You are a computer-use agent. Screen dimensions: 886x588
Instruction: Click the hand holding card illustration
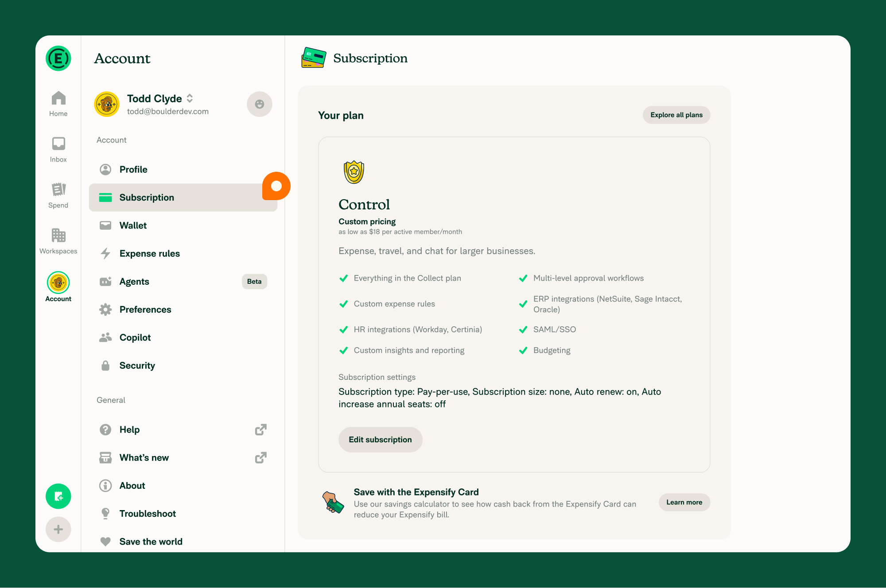click(333, 503)
